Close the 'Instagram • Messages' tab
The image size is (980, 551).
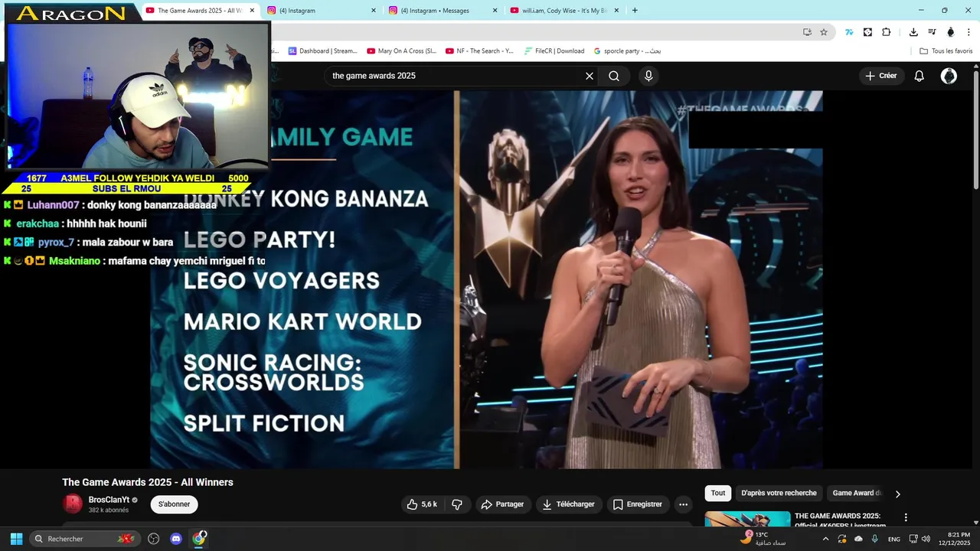(495, 11)
